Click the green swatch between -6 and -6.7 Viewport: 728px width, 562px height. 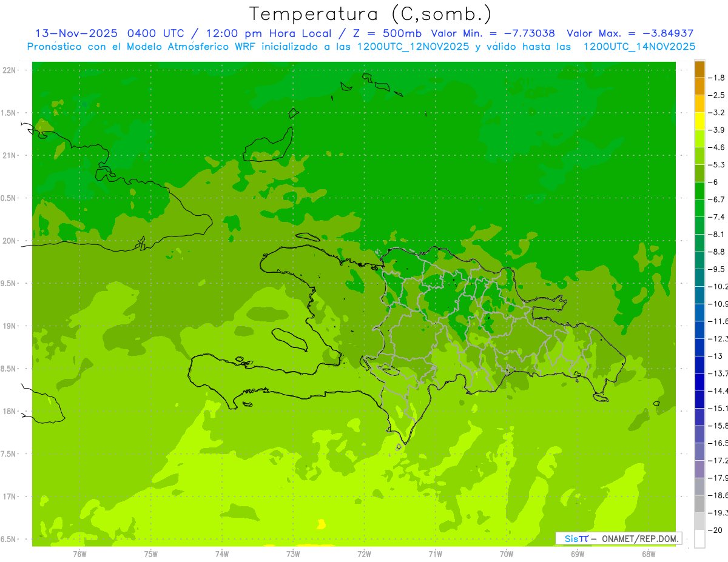(x=699, y=190)
